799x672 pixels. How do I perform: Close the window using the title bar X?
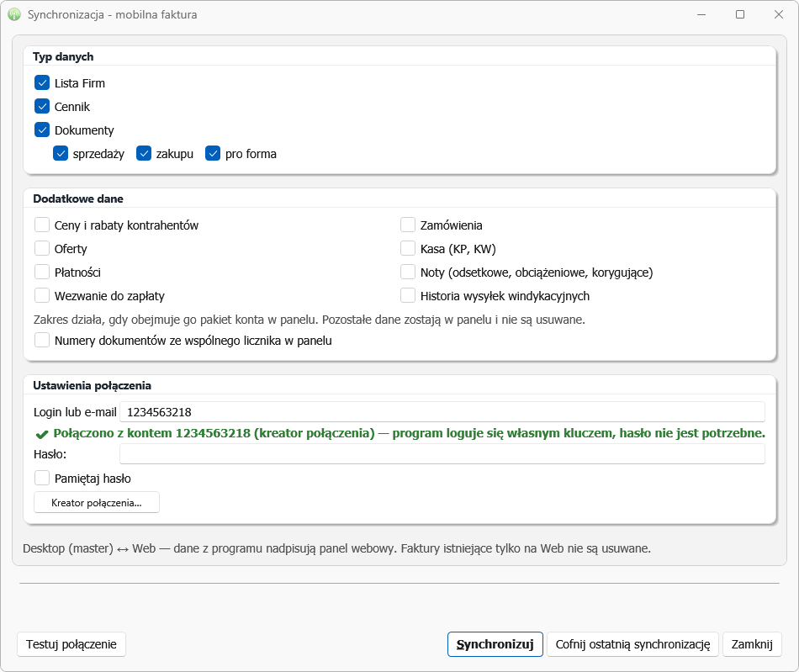pos(779,14)
